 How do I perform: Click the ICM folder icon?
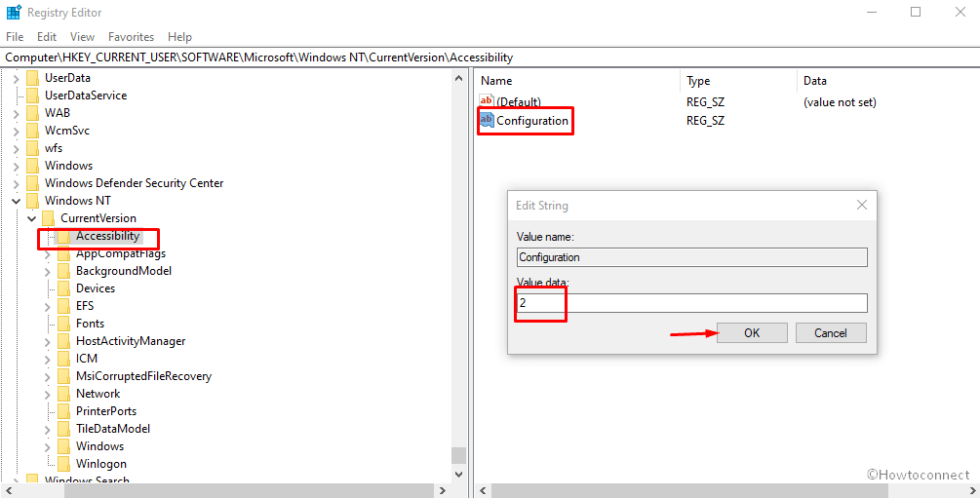pyautogui.click(x=63, y=358)
